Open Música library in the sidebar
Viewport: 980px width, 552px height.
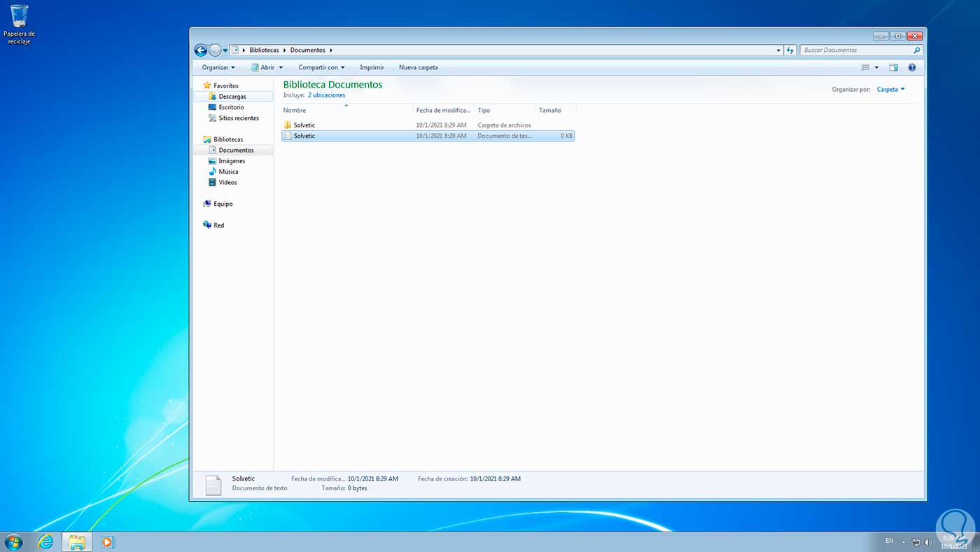pyautogui.click(x=228, y=172)
